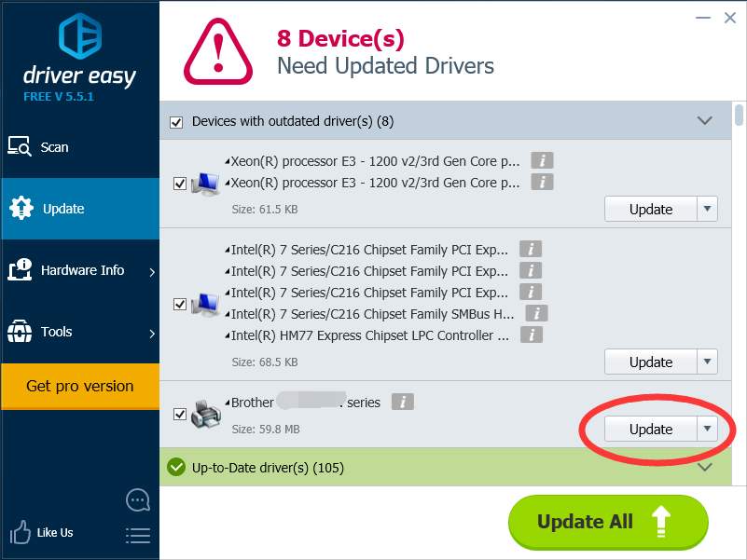Open info for HM77 Express Chipset LPC Controller

pyautogui.click(x=532, y=335)
